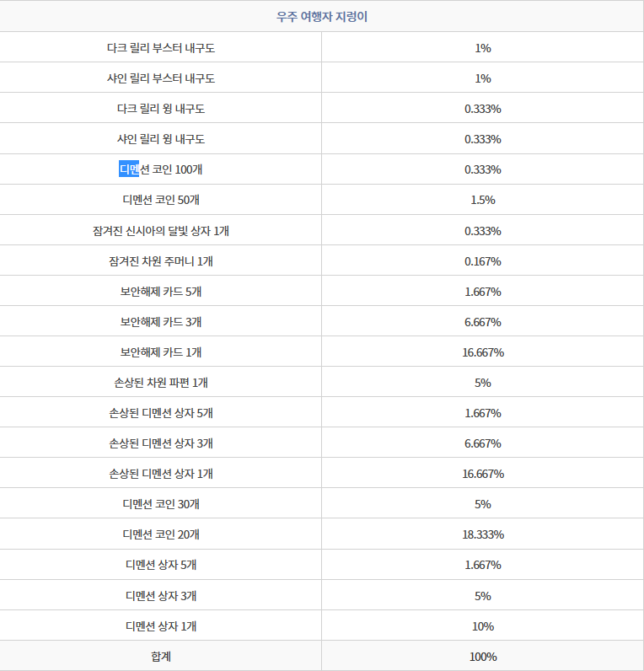This screenshot has width=644, height=671.
Task: Select the 100% total value
Action: pyautogui.click(x=483, y=657)
